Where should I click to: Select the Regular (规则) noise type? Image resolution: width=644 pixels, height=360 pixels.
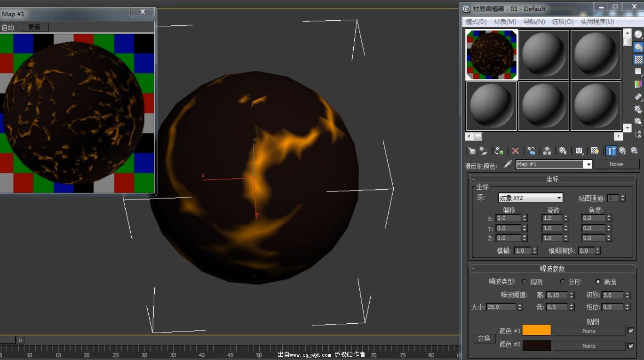click(x=525, y=282)
